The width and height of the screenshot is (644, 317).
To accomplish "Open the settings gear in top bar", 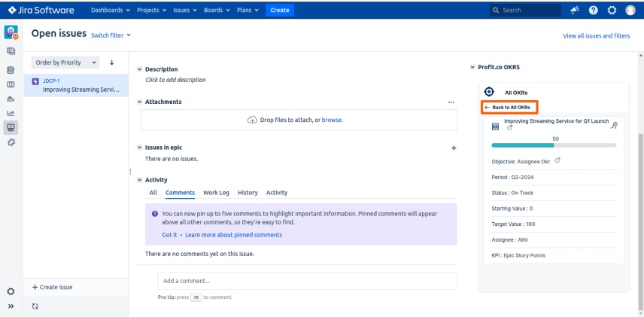I will point(612,11).
